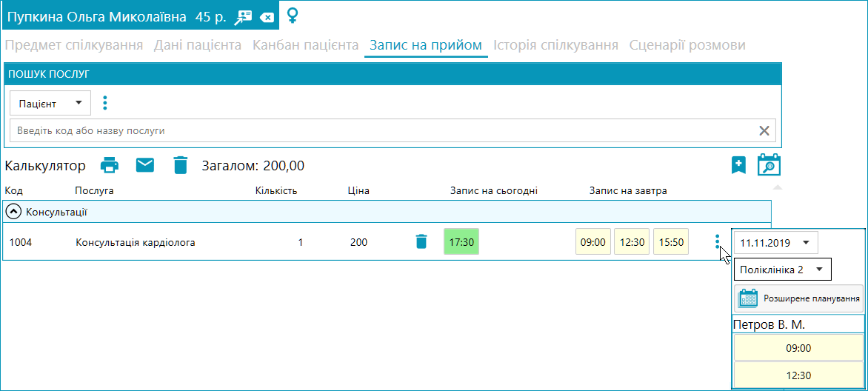This screenshot has height=391, width=868.
Task: Open the Пацієнт dropdown in service search
Action: click(x=50, y=104)
